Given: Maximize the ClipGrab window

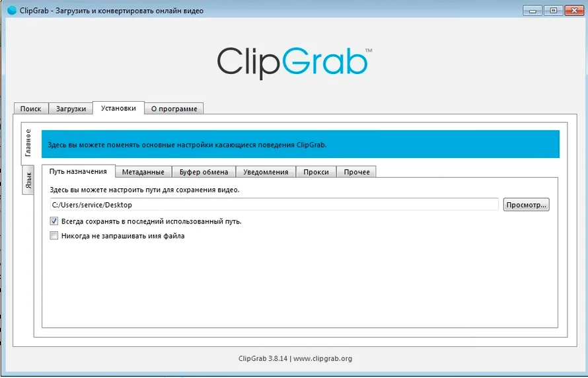Looking at the screenshot, I should pyautogui.click(x=553, y=11).
